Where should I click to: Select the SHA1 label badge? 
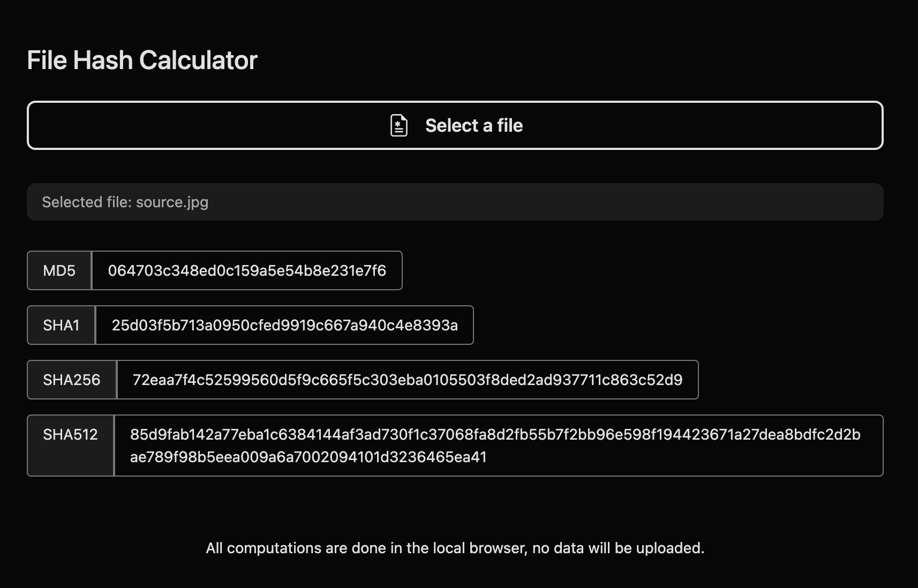click(61, 325)
